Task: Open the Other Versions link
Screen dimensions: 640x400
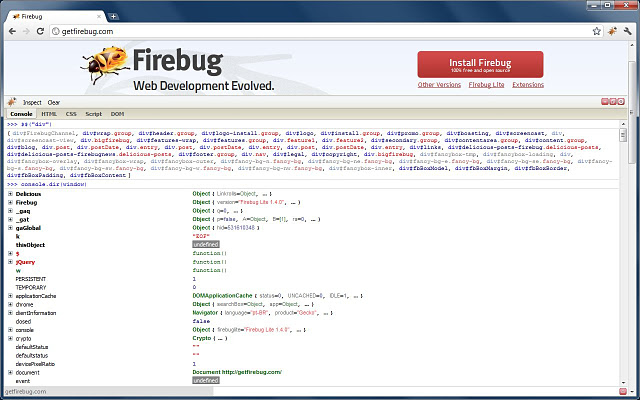Action: pyautogui.click(x=439, y=84)
